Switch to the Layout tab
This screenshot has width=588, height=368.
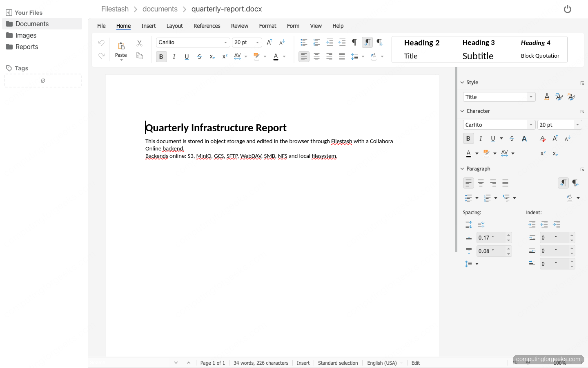coord(174,26)
